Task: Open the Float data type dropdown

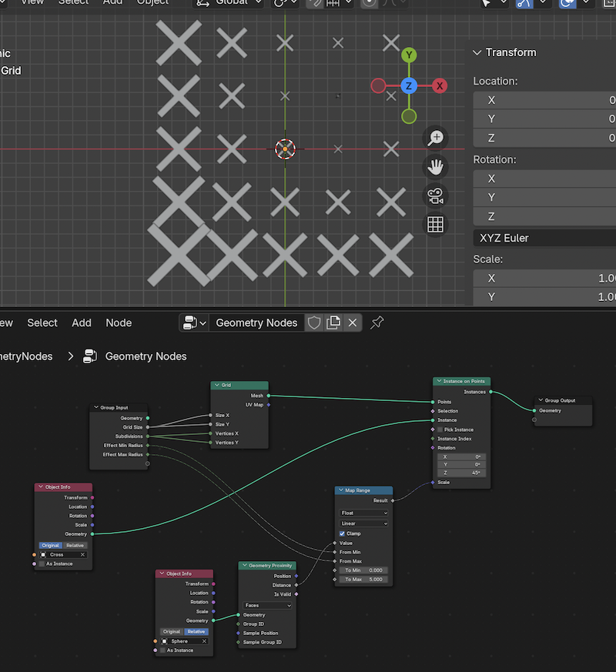Action: (x=363, y=513)
